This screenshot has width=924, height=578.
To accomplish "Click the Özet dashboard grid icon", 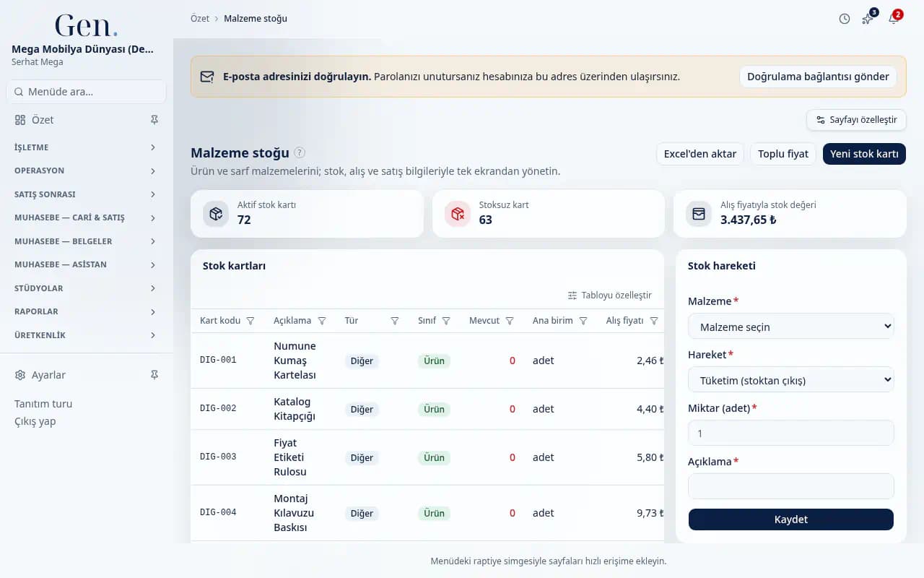I will coord(20,120).
